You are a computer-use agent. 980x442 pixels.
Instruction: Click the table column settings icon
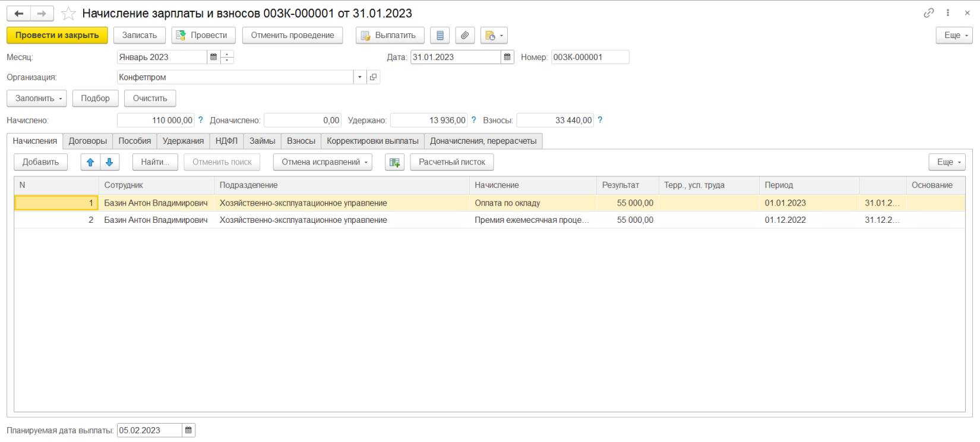[x=394, y=162]
